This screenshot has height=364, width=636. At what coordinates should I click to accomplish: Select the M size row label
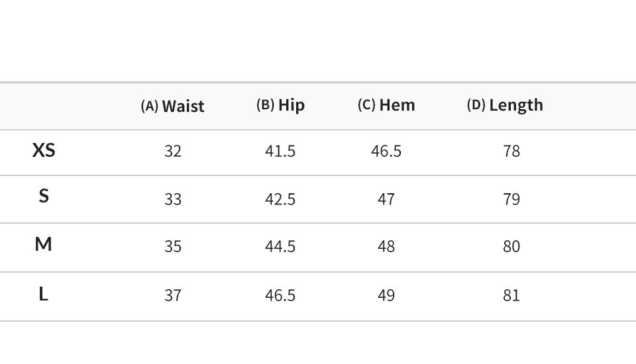point(44,244)
